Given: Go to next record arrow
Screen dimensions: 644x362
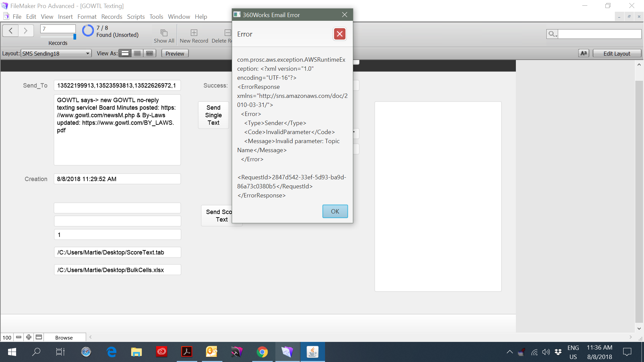Looking at the screenshot, I should click(25, 31).
